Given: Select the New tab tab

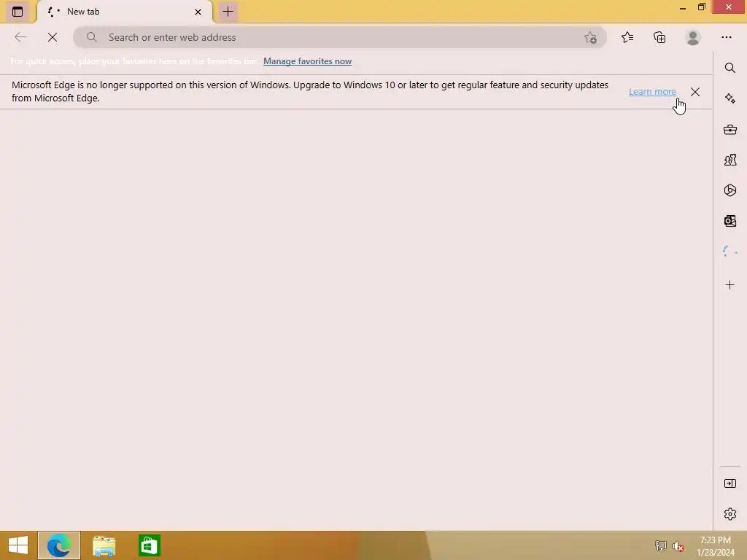Looking at the screenshot, I should tap(125, 12).
